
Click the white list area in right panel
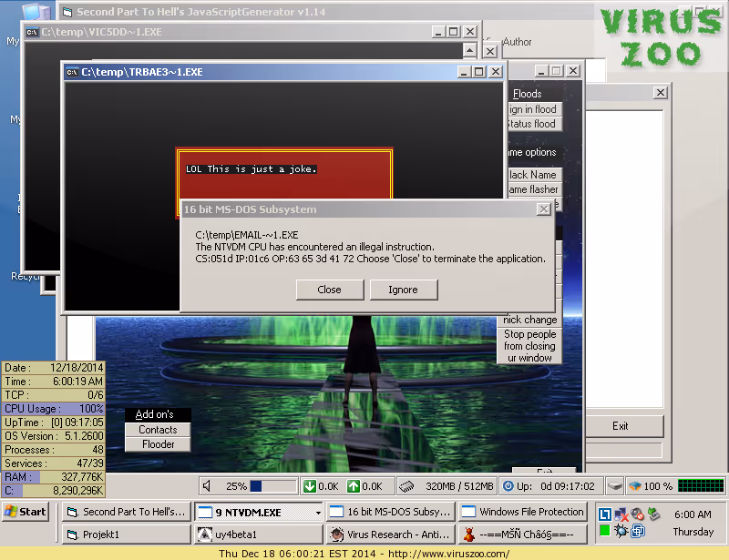[x=623, y=259]
